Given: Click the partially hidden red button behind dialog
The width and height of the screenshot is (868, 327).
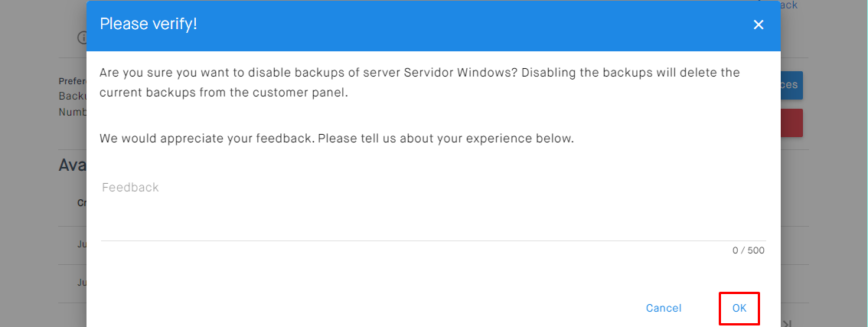Looking at the screenshot, I should click(x=791, y=123).
